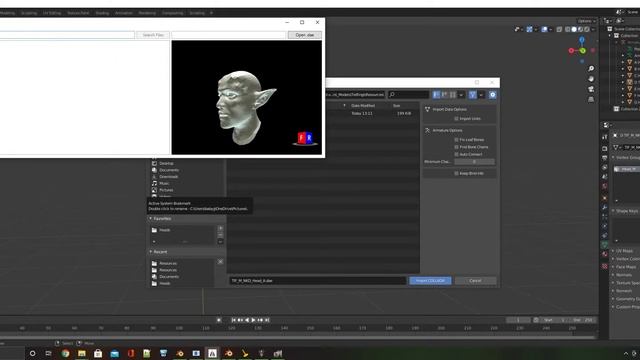Open Microsoft Store from the taskbar
The height and width of the screenshot is (360, 640).
(98, 353)
